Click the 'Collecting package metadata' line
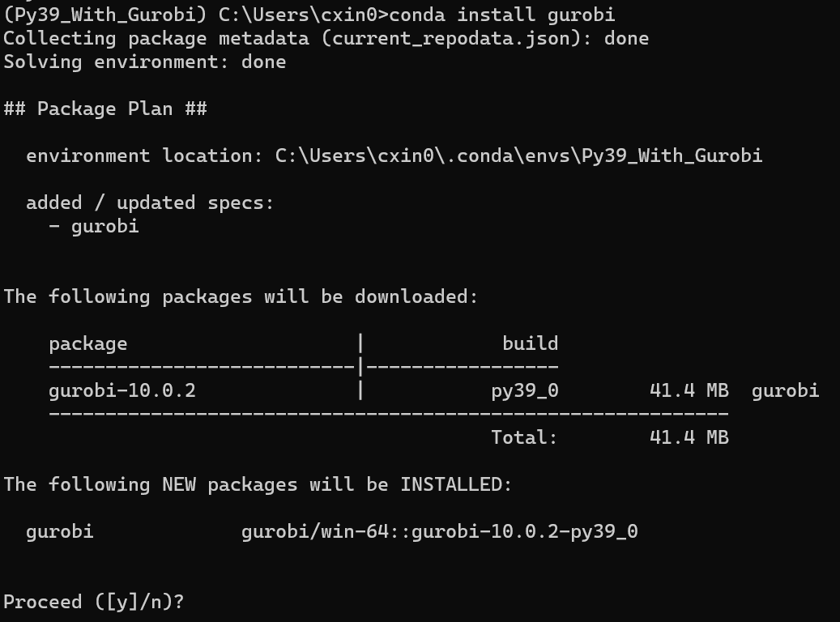This screenshot has width=840, height=622. 326,38
